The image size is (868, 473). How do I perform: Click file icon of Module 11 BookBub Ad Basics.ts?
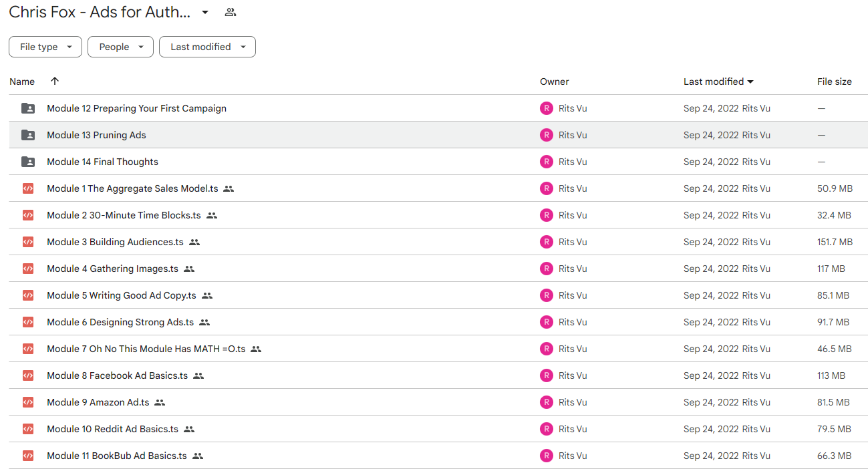tap(28, 456)
